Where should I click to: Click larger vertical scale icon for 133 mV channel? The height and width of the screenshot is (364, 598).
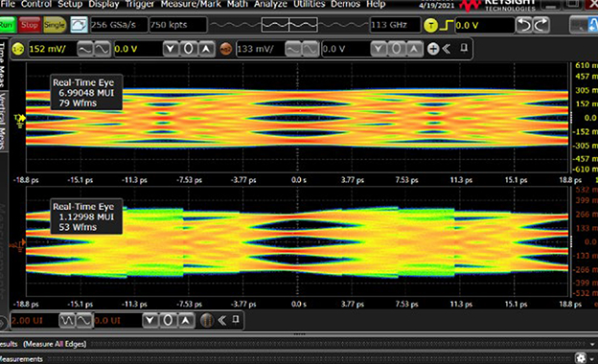coord(293,49)
